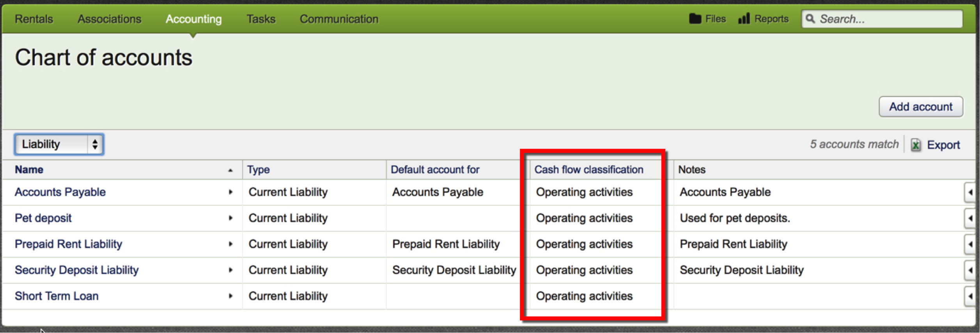Image resolution: width=980 pixels, height=333 pixels.
Task: Click the search magnifier icon
Action: point(810,19)
